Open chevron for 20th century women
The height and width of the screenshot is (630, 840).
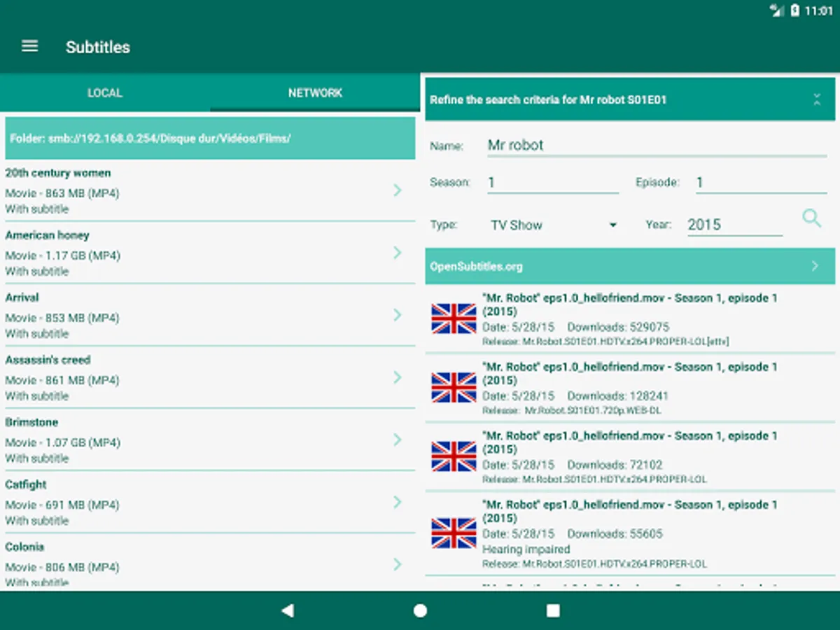point(397,190)
